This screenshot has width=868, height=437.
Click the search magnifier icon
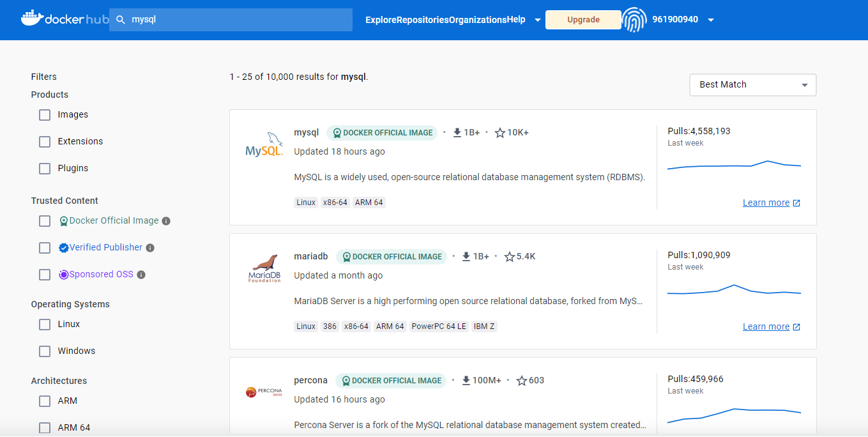coord(121,20)
